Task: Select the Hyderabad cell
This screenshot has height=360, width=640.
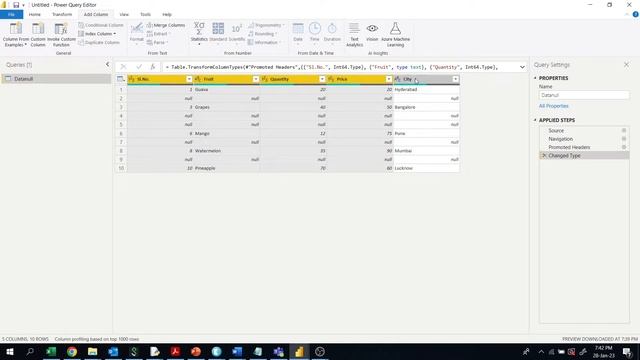Action: (426, 89)
